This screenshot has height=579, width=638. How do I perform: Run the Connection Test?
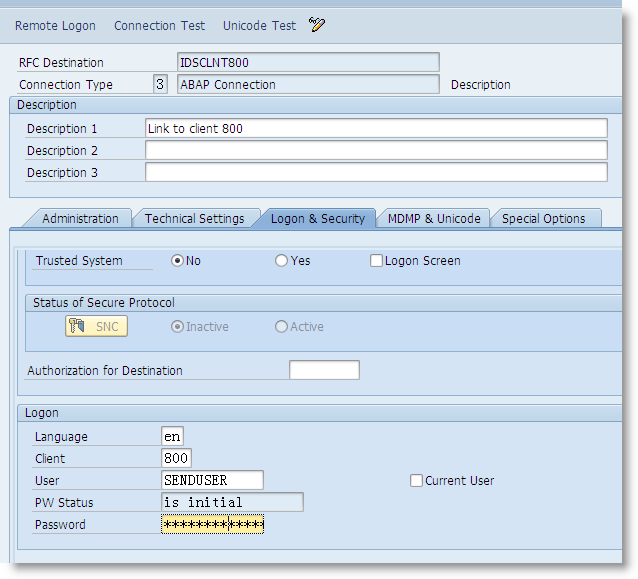pyautogui.click(x=160, y=26)
